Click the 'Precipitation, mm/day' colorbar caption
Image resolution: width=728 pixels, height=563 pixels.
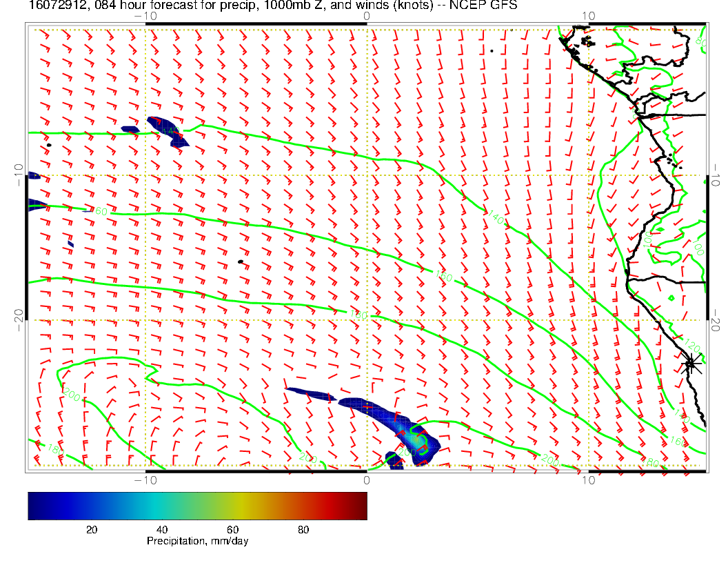coord(197,542)
